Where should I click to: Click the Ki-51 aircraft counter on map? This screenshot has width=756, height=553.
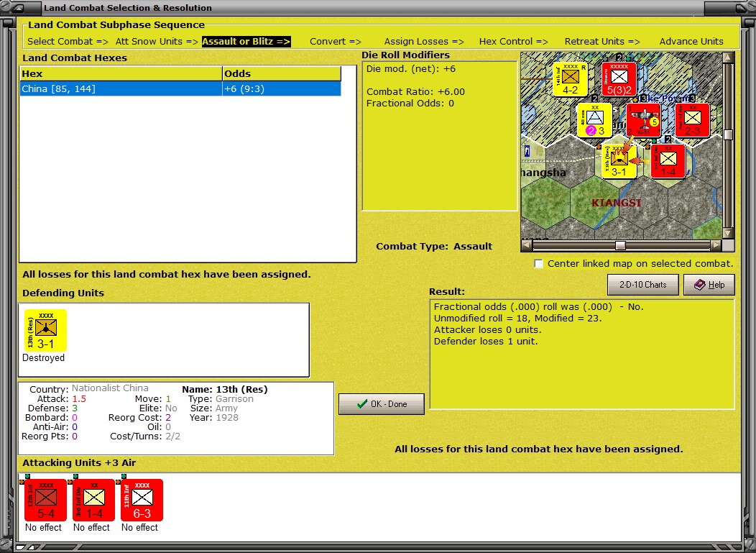(x=644, y=120)
